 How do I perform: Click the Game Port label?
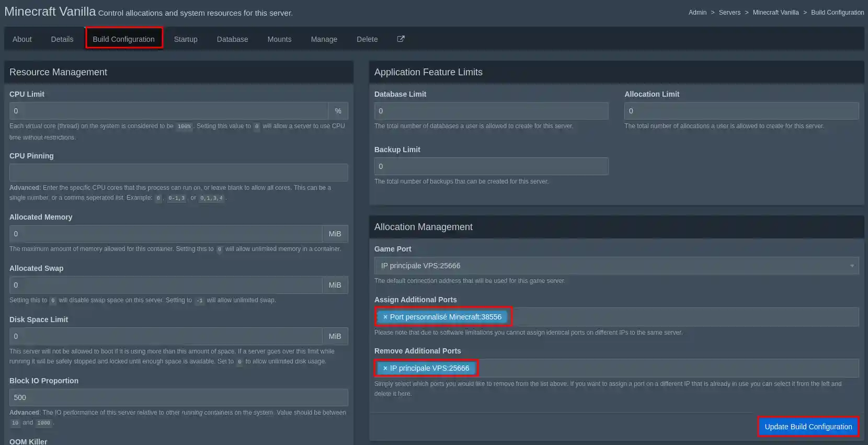[x=393, y=249]
